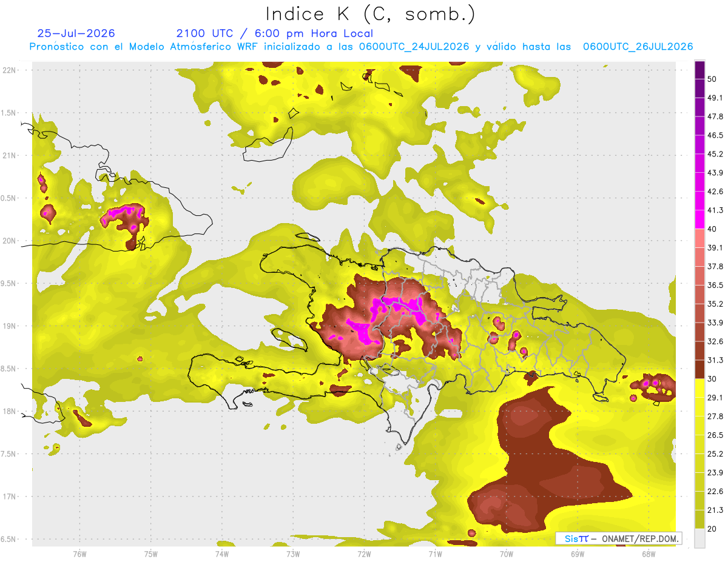Click the '74W' longitude label
This screenshot has height=562, width=728.
(222, 554)
